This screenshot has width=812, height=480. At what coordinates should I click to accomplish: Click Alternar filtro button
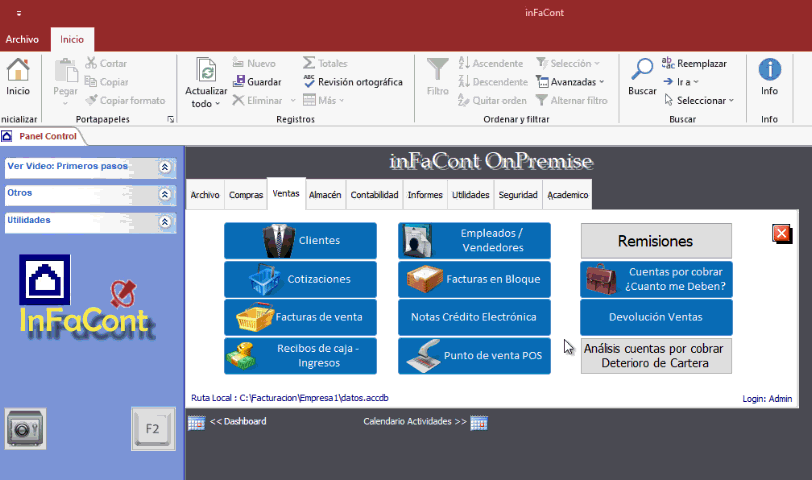click(x=571, y=100)
